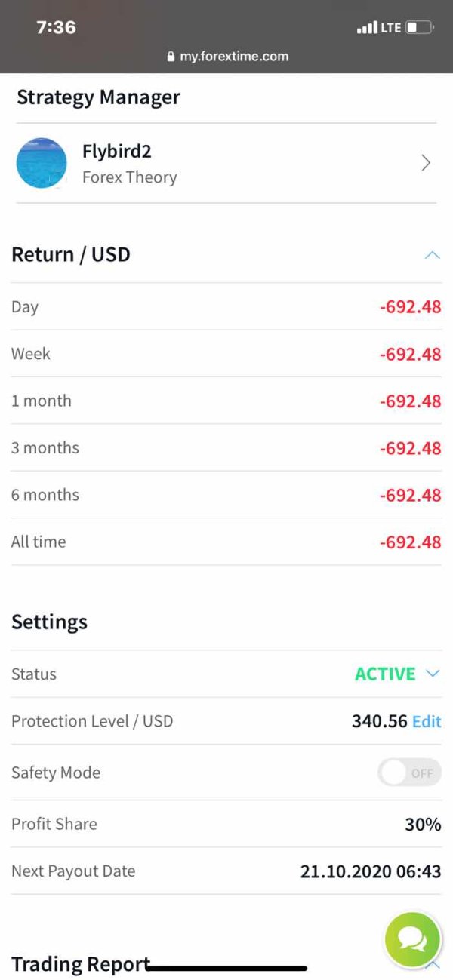Edit the Protection Level value
453x980 pixels.
click(427, 721)
